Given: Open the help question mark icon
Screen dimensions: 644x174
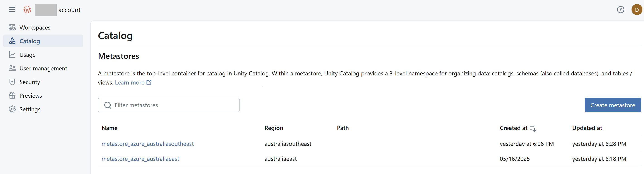Looking at the screenshot, I should 620,10.
